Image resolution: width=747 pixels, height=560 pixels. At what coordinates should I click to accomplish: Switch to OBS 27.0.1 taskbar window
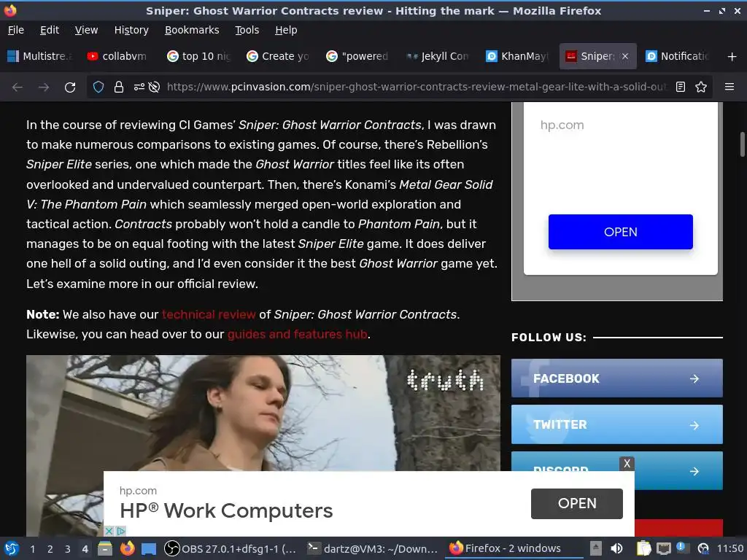[231, 548]
